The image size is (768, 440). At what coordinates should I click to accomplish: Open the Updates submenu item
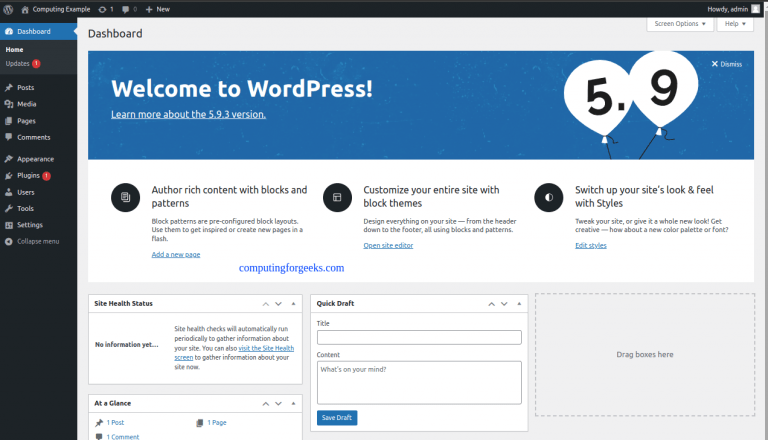click(18, 64)
